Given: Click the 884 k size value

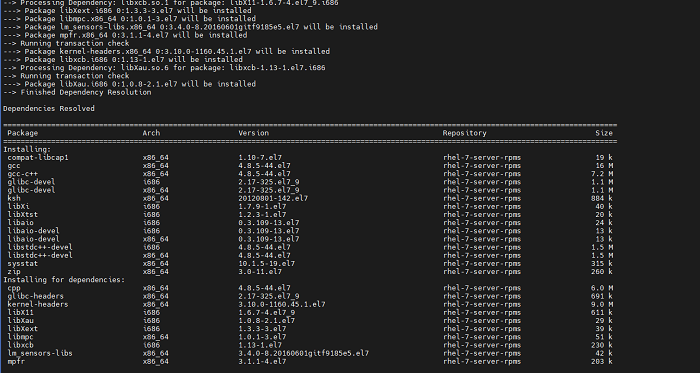Looking at the screenshot, I should point(602,198).
